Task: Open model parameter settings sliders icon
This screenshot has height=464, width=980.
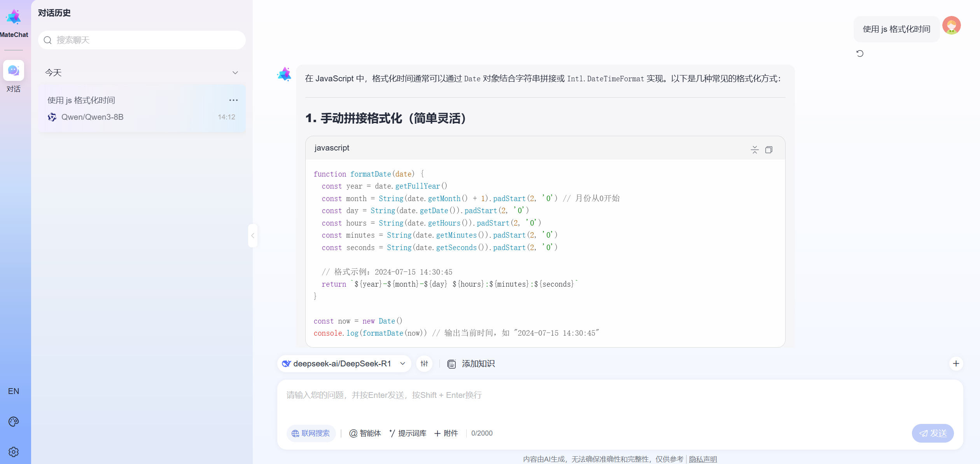Action: pos(424,364)
